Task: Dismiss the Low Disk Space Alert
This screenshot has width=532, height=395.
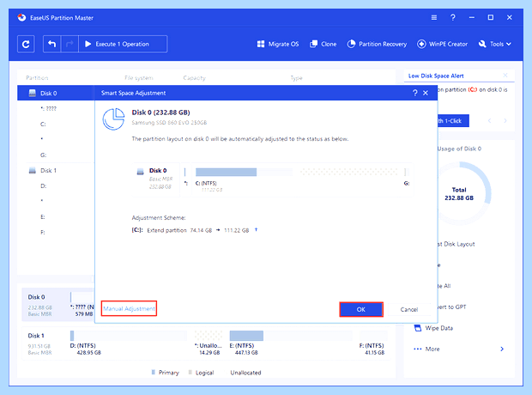Action: (x=505, y=76)
